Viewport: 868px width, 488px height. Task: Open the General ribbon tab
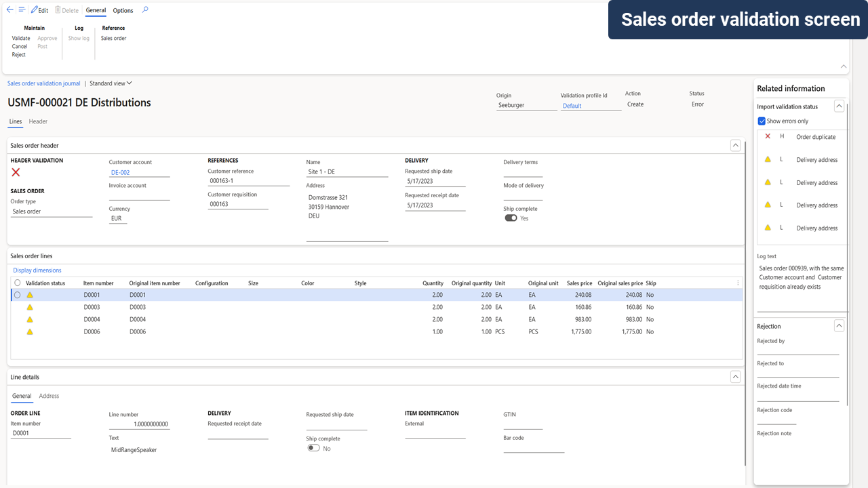click(x=96, y=10)
